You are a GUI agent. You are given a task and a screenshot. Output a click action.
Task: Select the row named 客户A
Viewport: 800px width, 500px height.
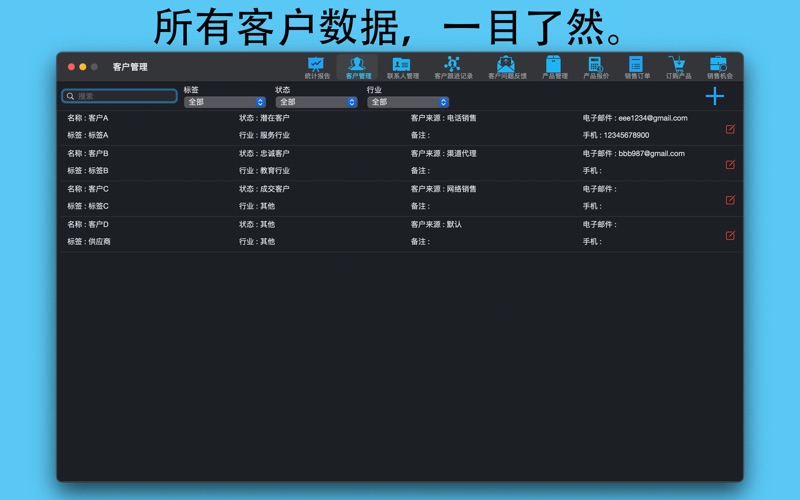pyautogui.click(x=401, y=128)
